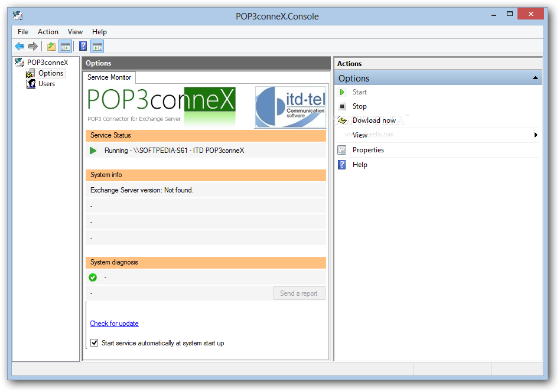Click the Dowload now icon
The width and height of the screenshot is (560, 392).
pyautogui.click(x=342, y=120)
